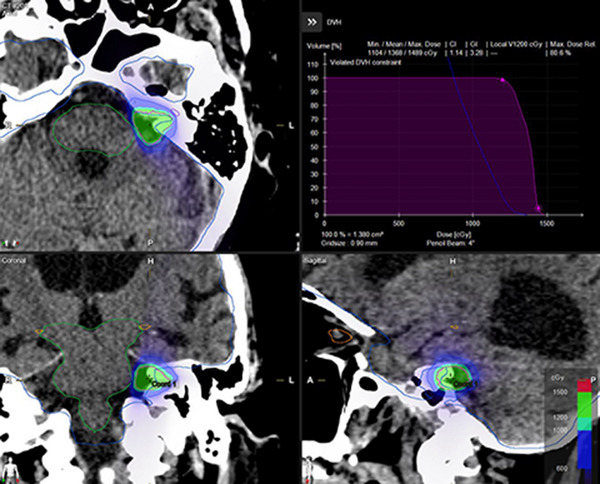Click the Violated DVH constraint text
The width and height of the screenshot is (600, 484).
tap(365, 62)
